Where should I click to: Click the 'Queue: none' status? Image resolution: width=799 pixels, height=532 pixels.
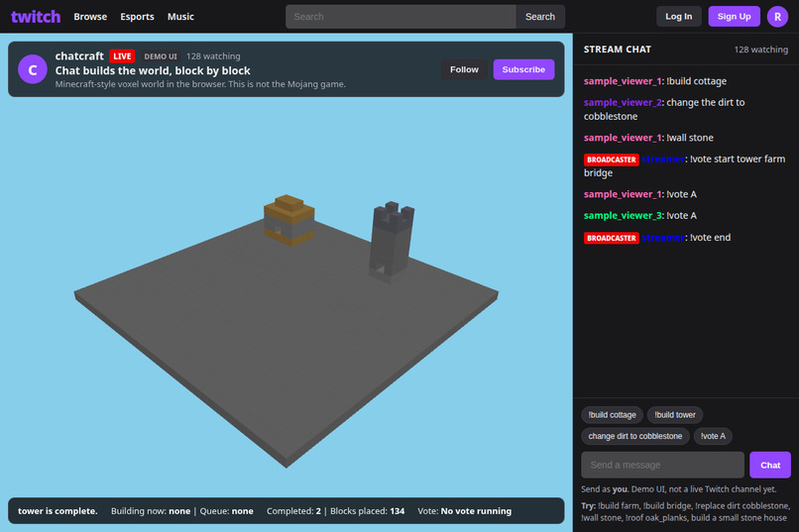pos(226,511)
